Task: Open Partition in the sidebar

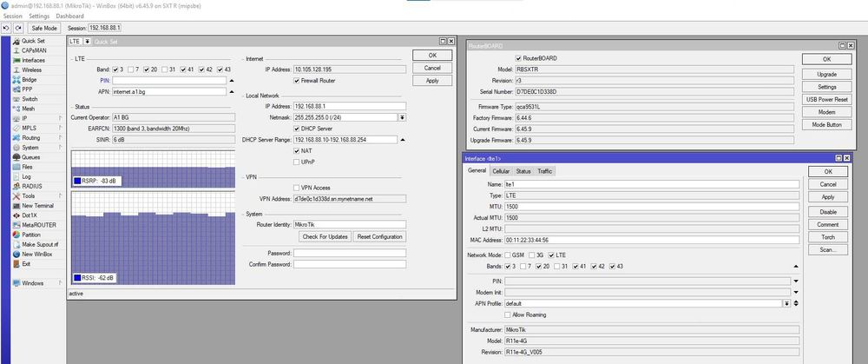Action: pyautogui.click(x=33, y=235)
